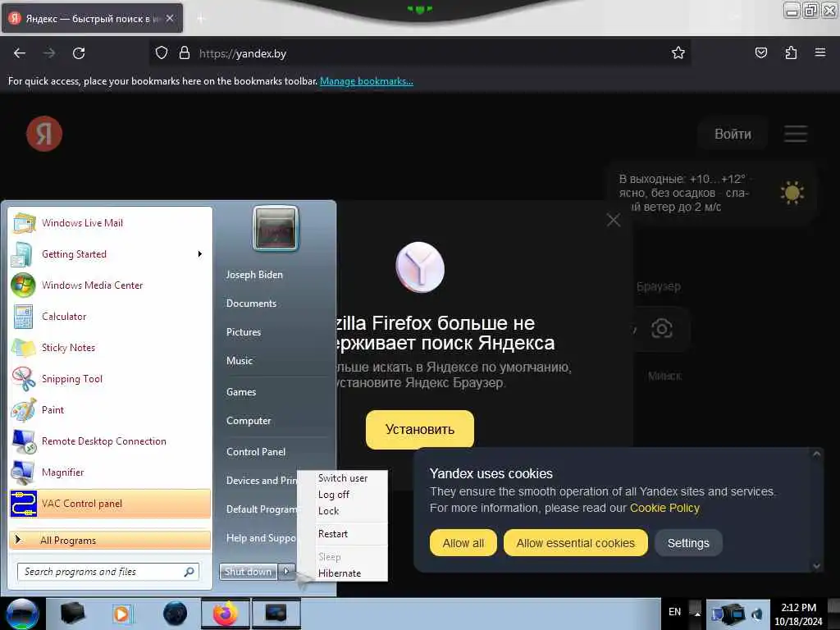Open a new tab plus button
The image size is (840, 630).
tap(201, 19)
